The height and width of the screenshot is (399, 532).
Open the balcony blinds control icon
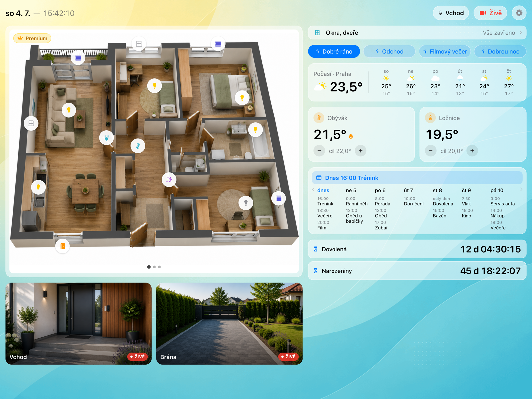point(78,58)
